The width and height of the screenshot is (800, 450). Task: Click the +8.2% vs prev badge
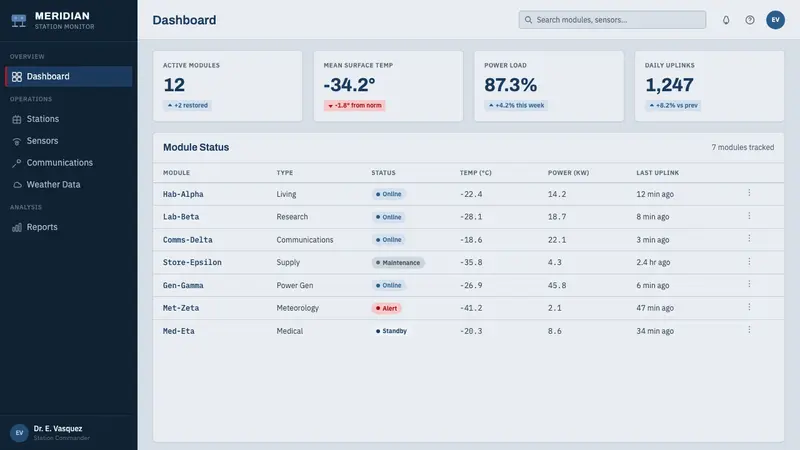point(673,105)
